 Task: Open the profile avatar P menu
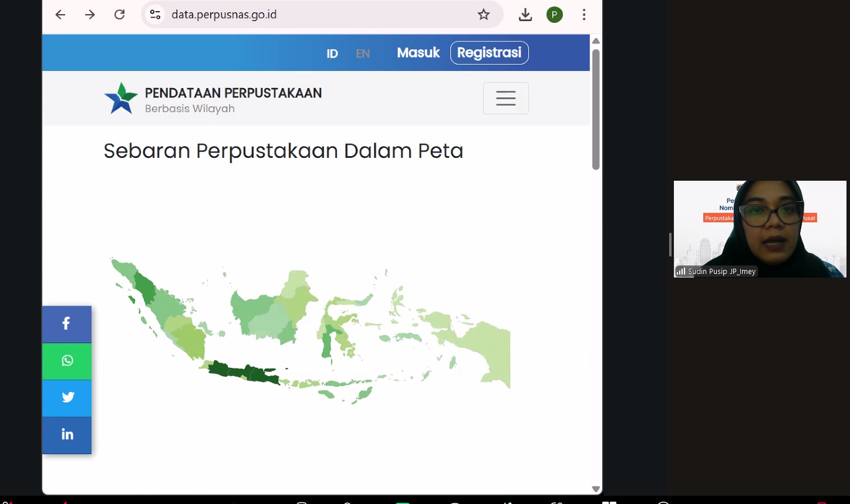[x=554, y=15]
